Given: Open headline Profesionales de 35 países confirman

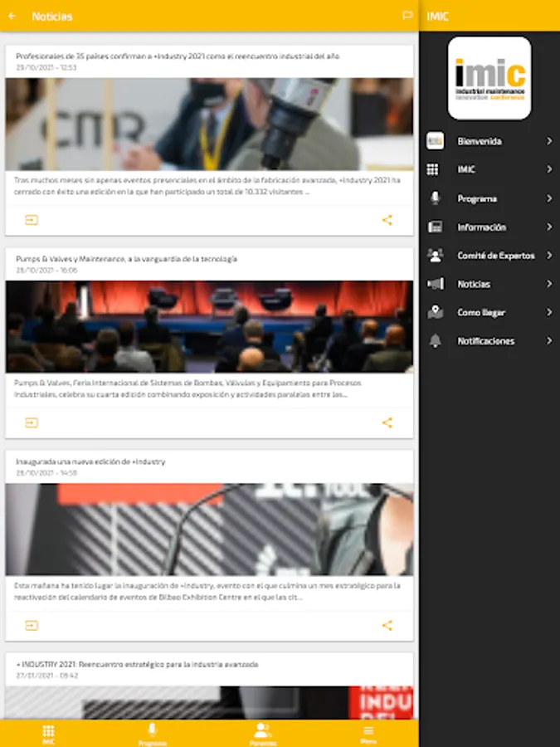Looking at the screenshot, I should click(x=178, y=56).
